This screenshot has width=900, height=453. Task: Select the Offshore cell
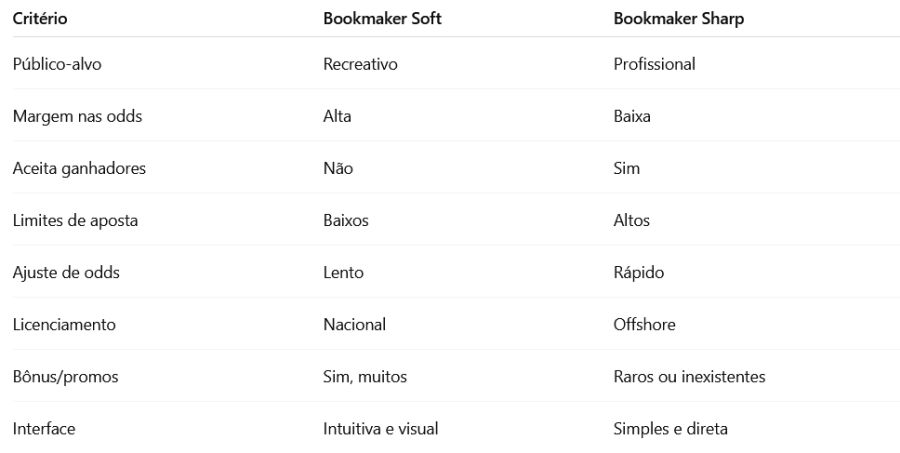(x=644, y=324)
